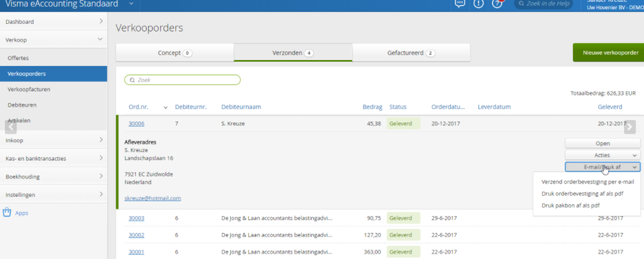The width and height of the screenshot is (644, 259).
Task: Click the Nieuwe verkooporder button
Action: tap(609, 53)
